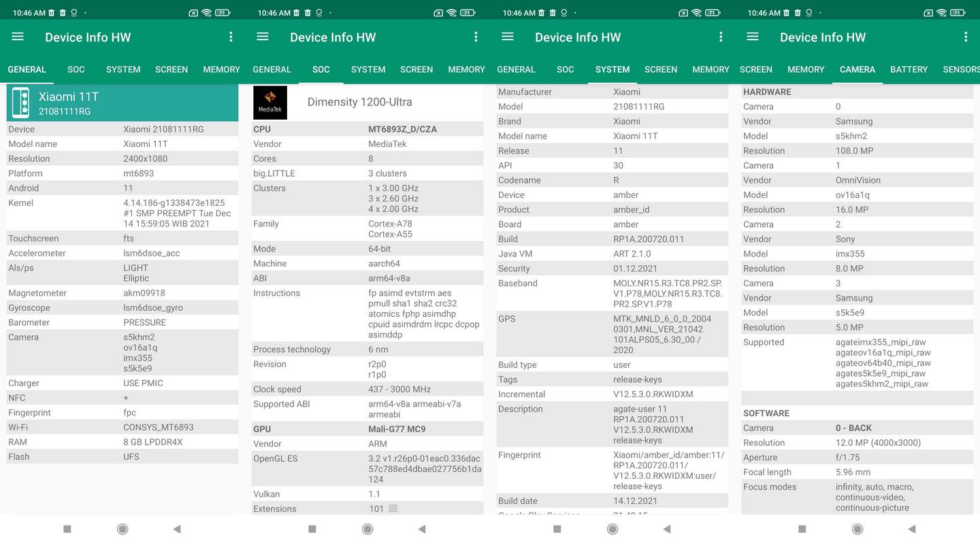
Task: Tap the RAM value 8 GB LPDDR4X
Action: click(153, 442)
